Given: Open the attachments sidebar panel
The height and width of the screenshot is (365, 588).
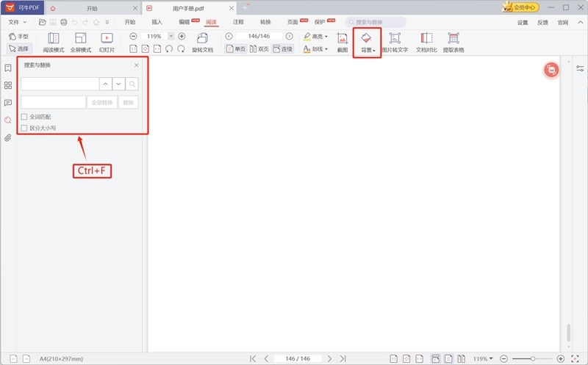Looking at the screenshot, I should 8,138.
